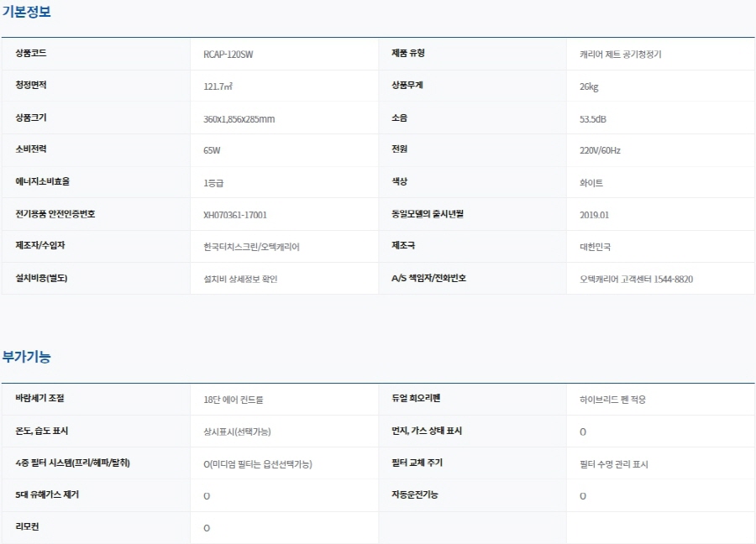Viewport: 756px width, 544px height.
Task: Select the 캐리어 제트 공기청정기 product type
Action: point(620,55)
